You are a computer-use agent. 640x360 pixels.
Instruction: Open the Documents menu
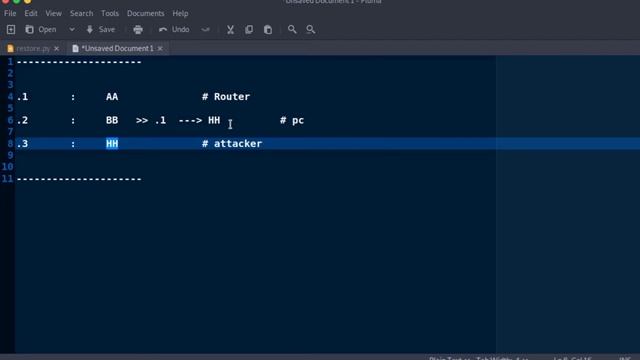tap(145, 13)
